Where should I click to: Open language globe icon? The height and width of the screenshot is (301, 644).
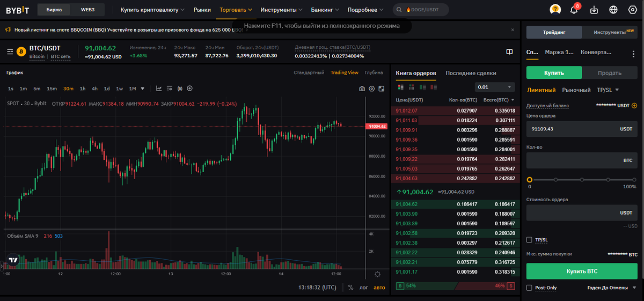point(613,10)
